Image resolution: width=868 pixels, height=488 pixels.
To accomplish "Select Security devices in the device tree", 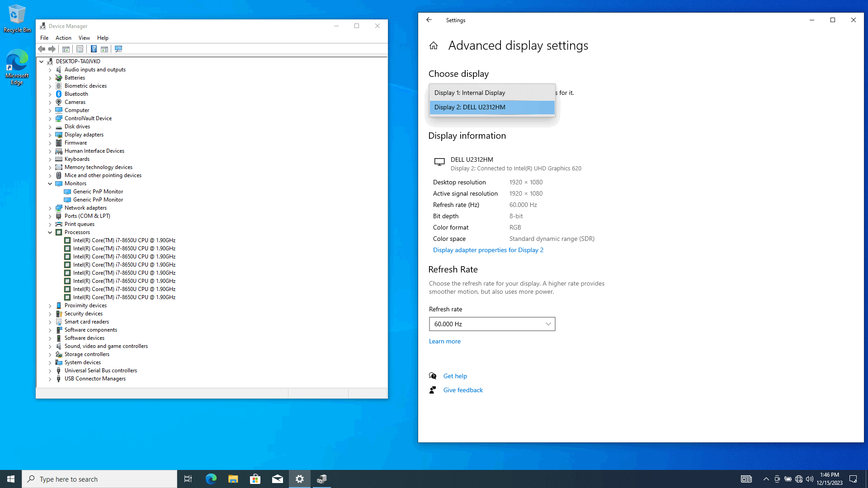I will pos(84,314).
